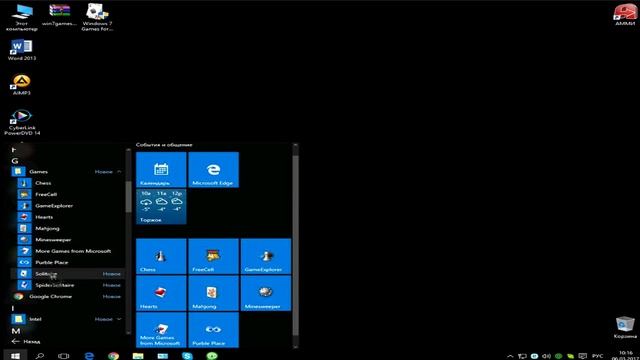Open Solitaire in the Games list

pos(67,273)
